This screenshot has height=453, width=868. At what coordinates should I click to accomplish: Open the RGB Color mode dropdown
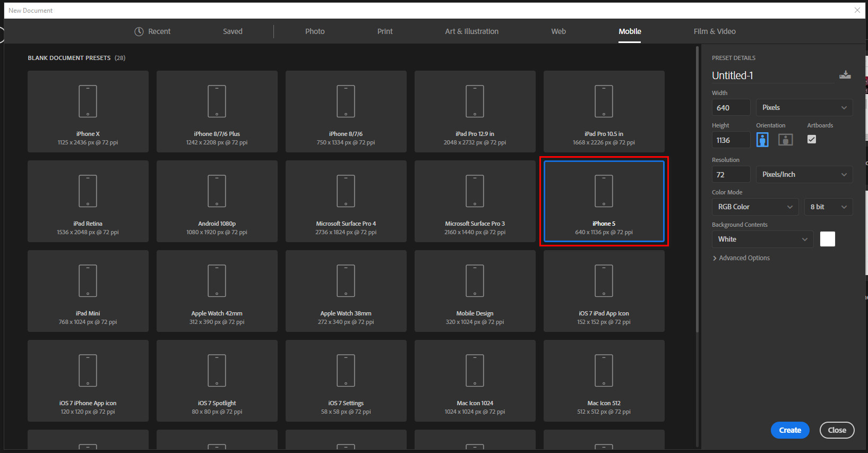click(x=755, y=207)
